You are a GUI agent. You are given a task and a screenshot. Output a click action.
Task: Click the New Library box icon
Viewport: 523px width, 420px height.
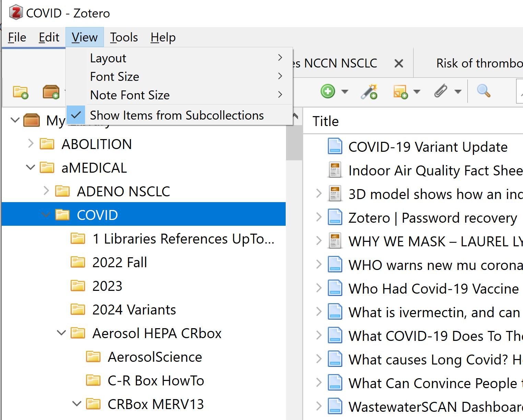(x=51, y=92)
